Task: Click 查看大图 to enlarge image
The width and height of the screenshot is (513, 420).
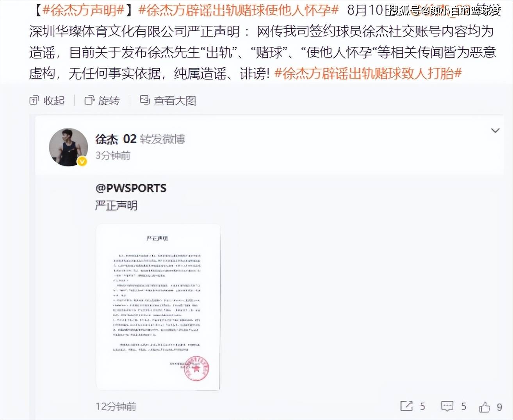Action: point(175,101)
